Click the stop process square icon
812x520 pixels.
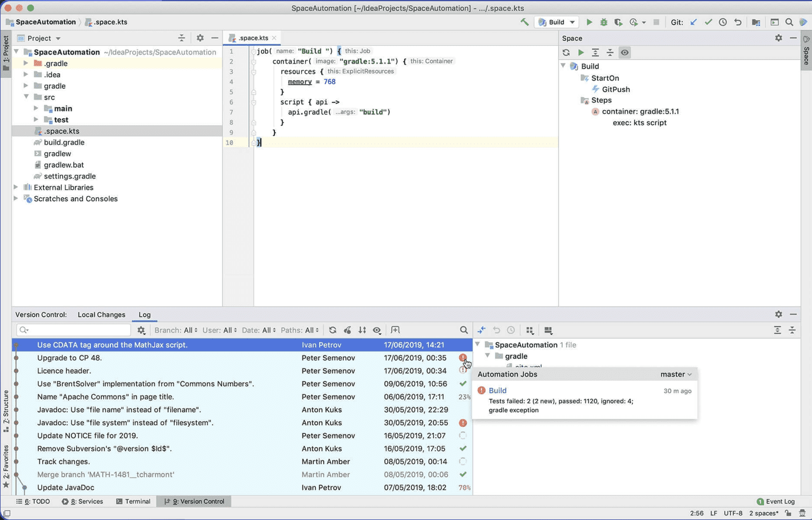coord(656,22)
